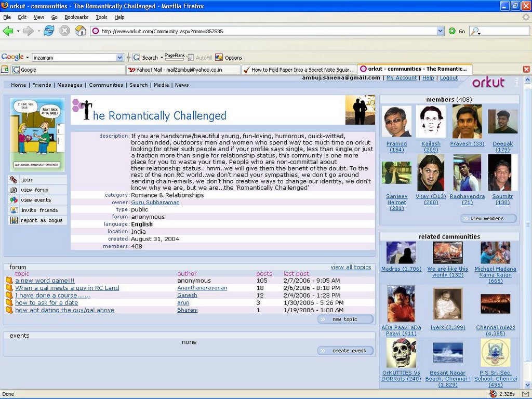Image resolution: width=532 pixels, height=399 pixels.
Task: Click folder icon beside 'I have done a course'
Action: [9, 295]
